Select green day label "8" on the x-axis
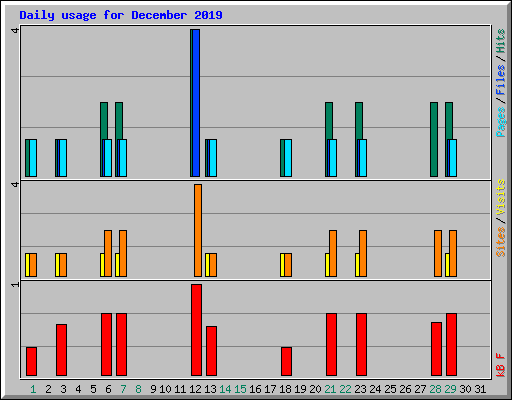512x400 pixels. [138, 389]
